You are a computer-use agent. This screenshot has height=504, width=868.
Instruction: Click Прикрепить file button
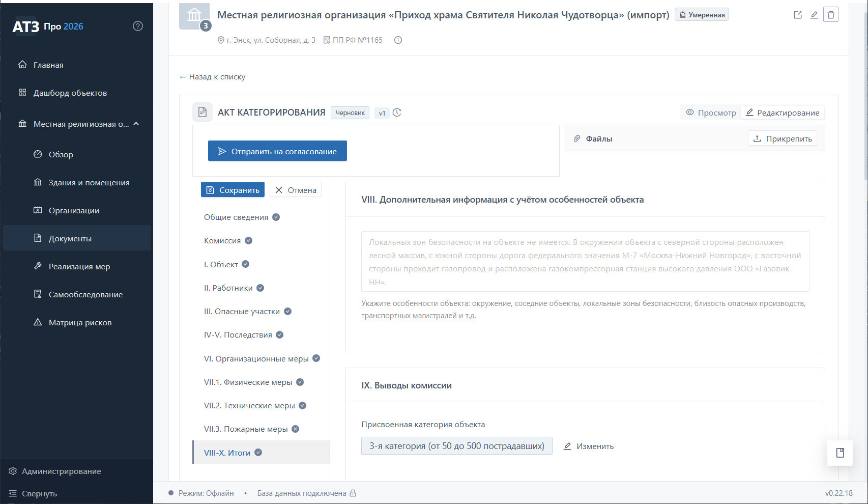point(783,138)
